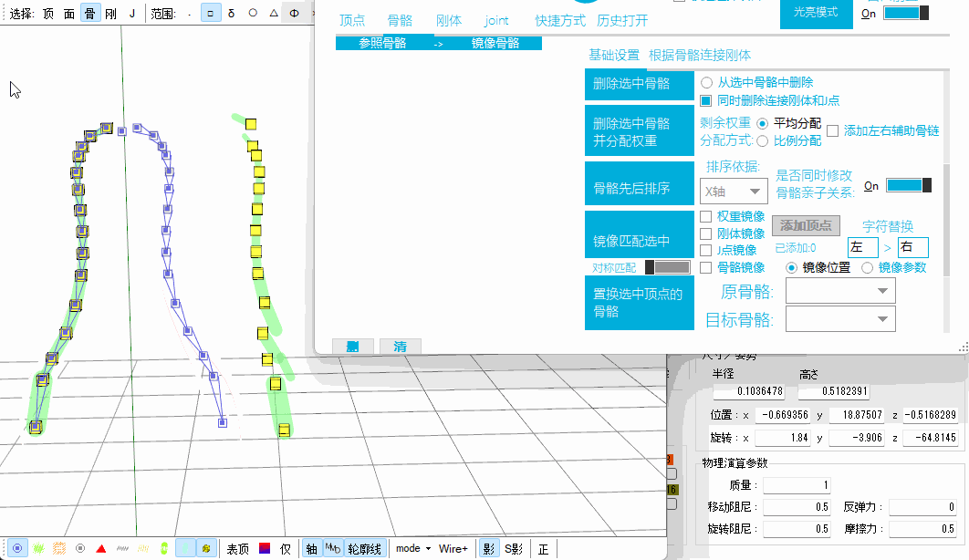
Task: Uncheck 同时删除连接刚体和J点 option
Action: tap(705, 100)
